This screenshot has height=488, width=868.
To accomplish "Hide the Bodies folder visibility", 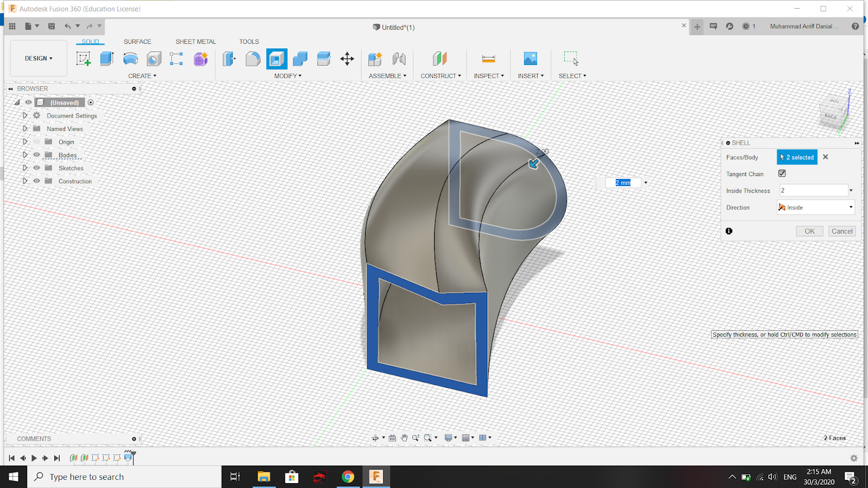I will [36, 155].
